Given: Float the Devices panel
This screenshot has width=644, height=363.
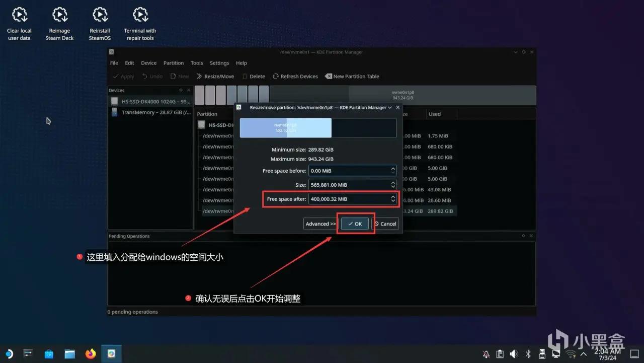Looking at the screenshot, I should [x=181, y=90].
